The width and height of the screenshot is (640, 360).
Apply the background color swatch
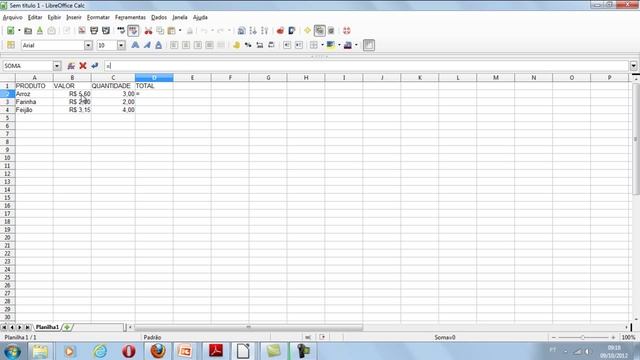click(x=331, y=45)
